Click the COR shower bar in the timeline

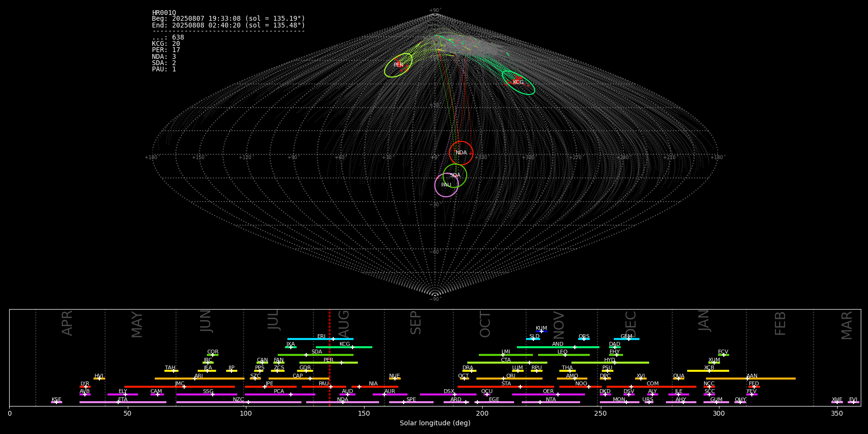pos(213,355)
